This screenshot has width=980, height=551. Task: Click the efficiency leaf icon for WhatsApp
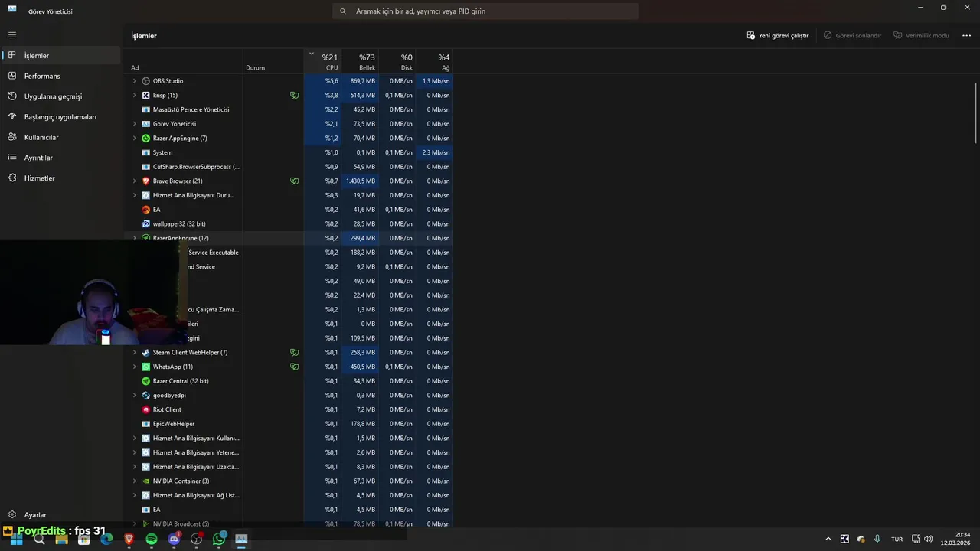294,367
